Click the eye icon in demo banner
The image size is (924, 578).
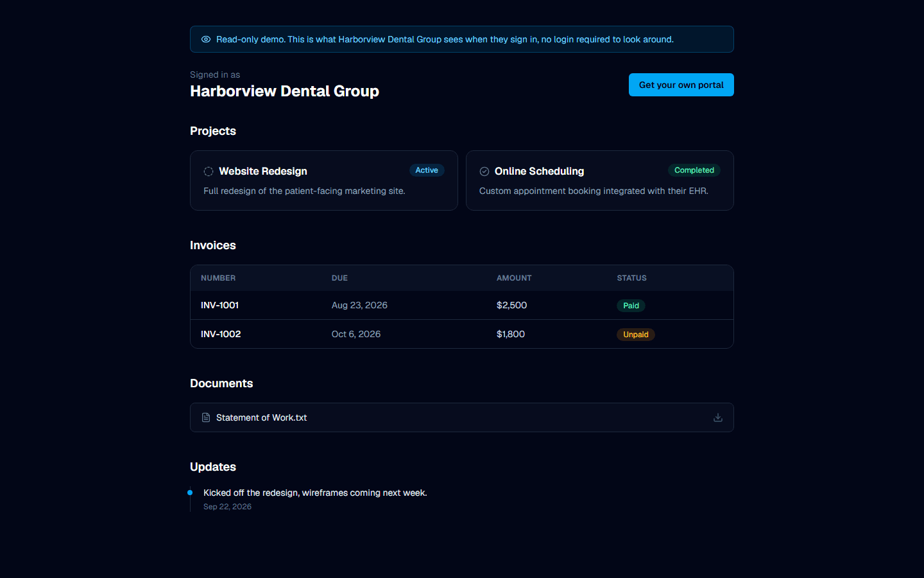click(206, 39)
